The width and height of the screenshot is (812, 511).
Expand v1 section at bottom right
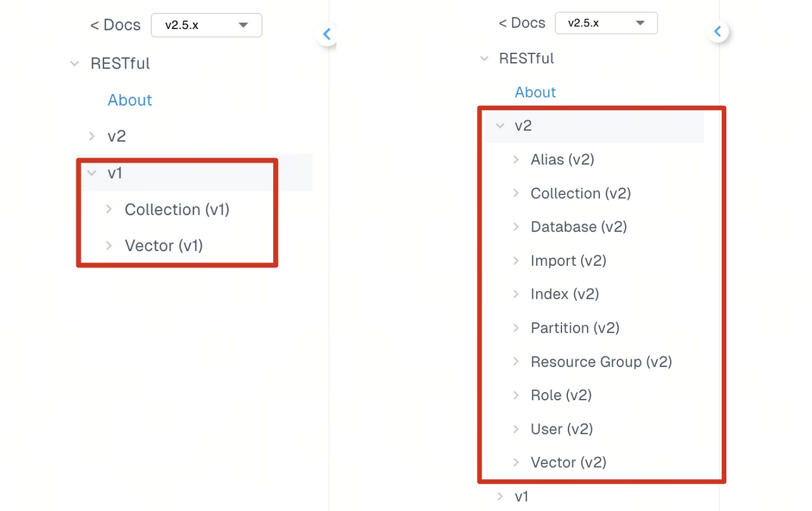coord(500,496)
